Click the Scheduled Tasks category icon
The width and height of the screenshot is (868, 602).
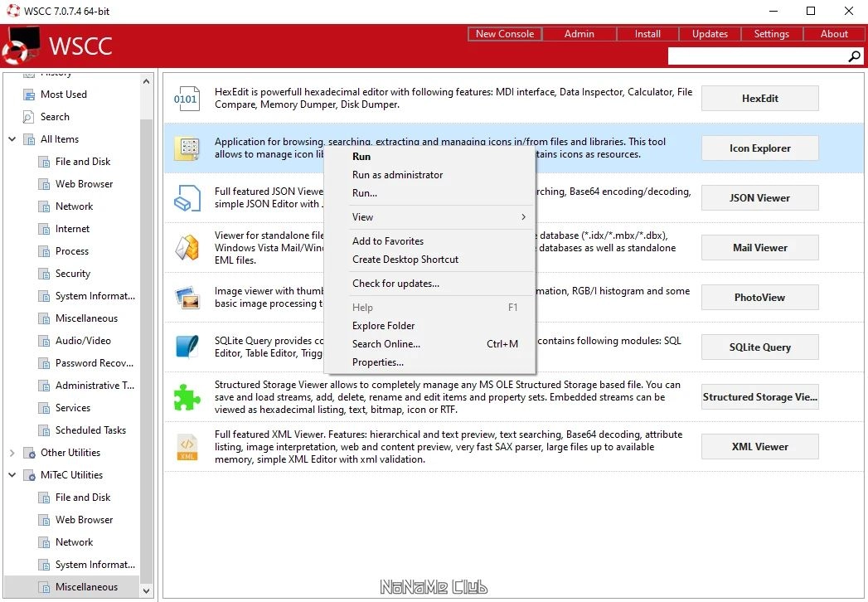44,430
